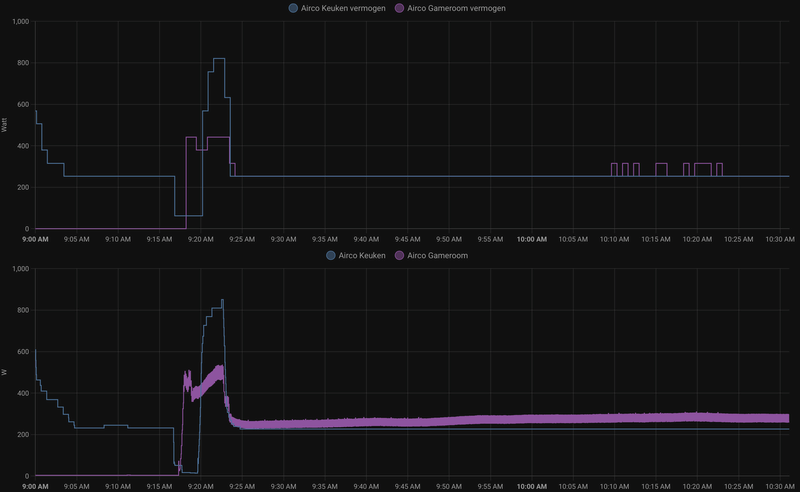Click the 800 tick on the Watt chart
This screenshot has width=800, height=492.
[x=23, y=63]
